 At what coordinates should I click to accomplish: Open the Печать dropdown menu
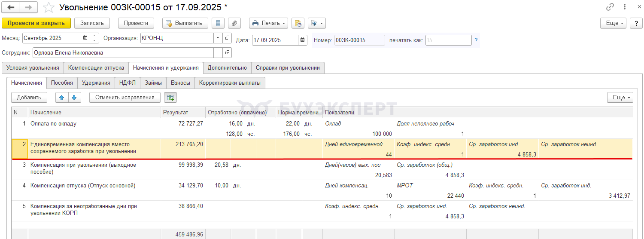click(268, 23)
